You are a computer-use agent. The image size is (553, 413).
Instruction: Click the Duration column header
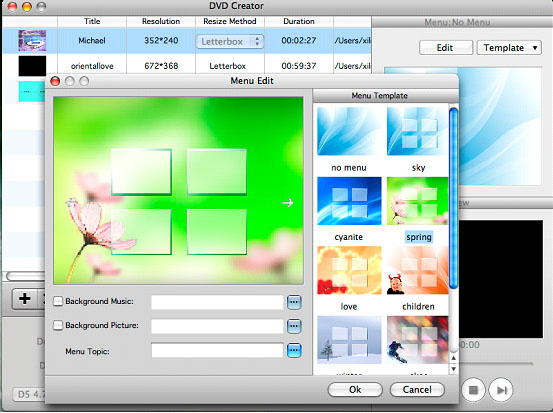pyautogui.click(x=299, y=22)
